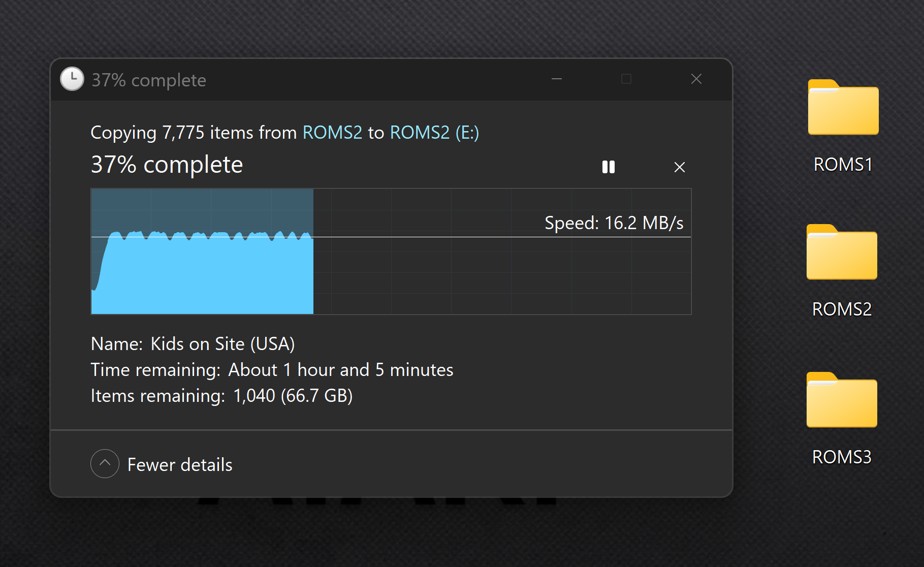The height and width of the screenshot is (567, 924).
Task: Close the copy progress dialog window
Action: (x=696, y=79)
